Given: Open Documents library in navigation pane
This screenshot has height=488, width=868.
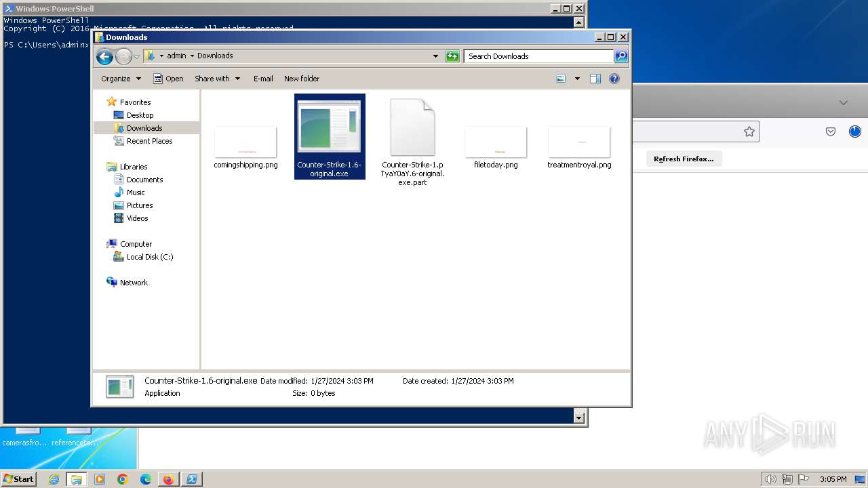Looking at the screenshot, I should (x=138, y=180).
